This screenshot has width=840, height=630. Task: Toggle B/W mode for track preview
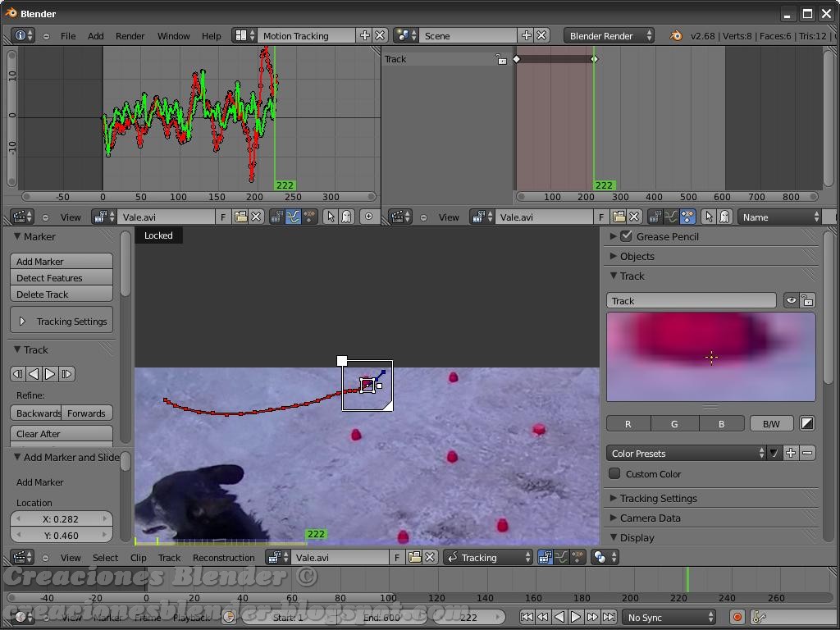[770, 423]
